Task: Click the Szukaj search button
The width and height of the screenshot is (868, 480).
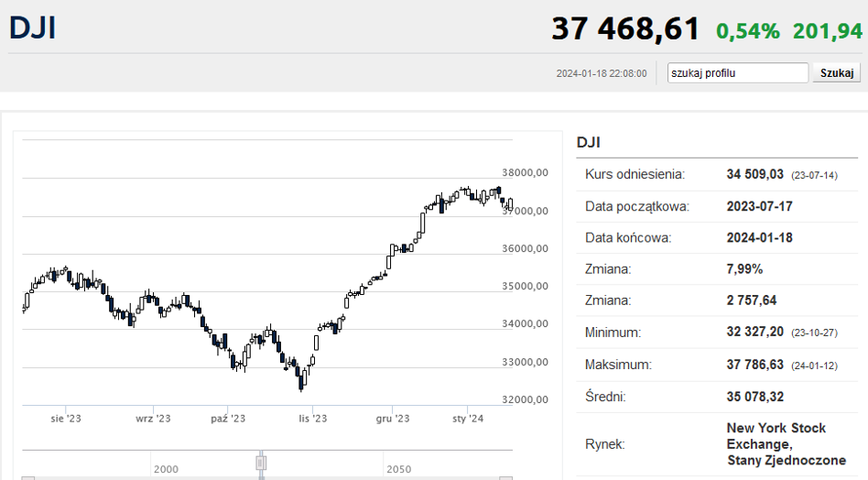Action: tap(837, 73)
